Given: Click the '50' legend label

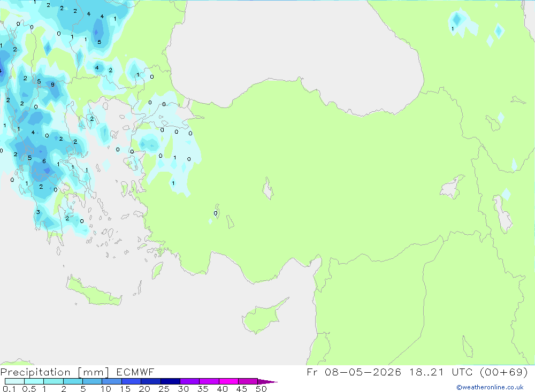Looking at the screenshot, I should click(x=261, y=389).
